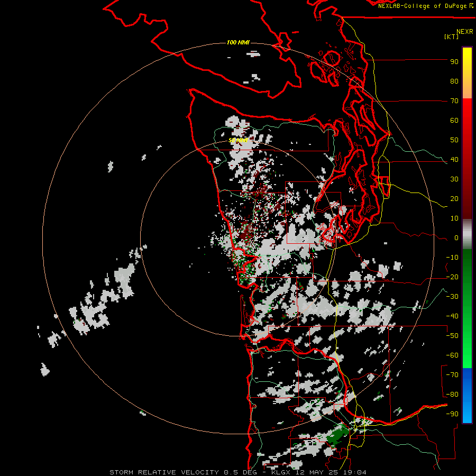Click the 100 NMI range ring label
Image resolution: width=476 pixels, height=476 pixels.
pos(238,42)
